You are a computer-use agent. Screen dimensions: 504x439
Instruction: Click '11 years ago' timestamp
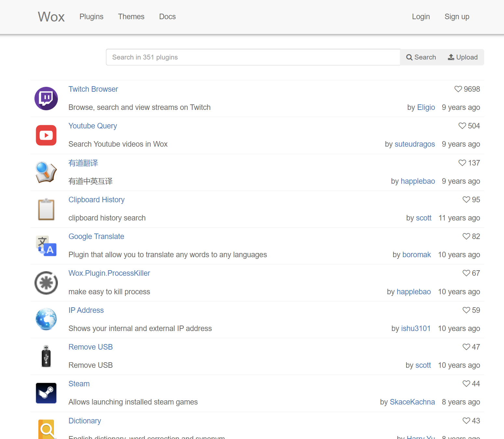pos(459,218)
